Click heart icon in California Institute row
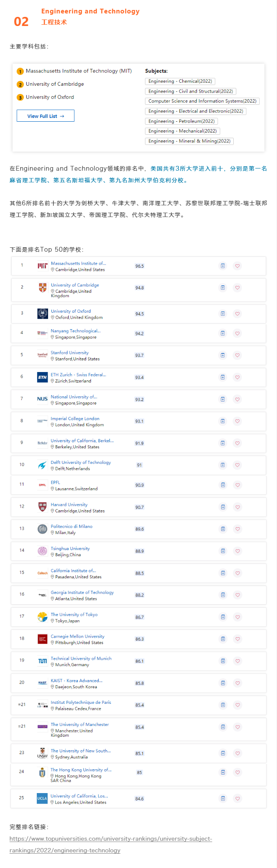The width and height of the screenshot is (277, 868). click(237, 573)
